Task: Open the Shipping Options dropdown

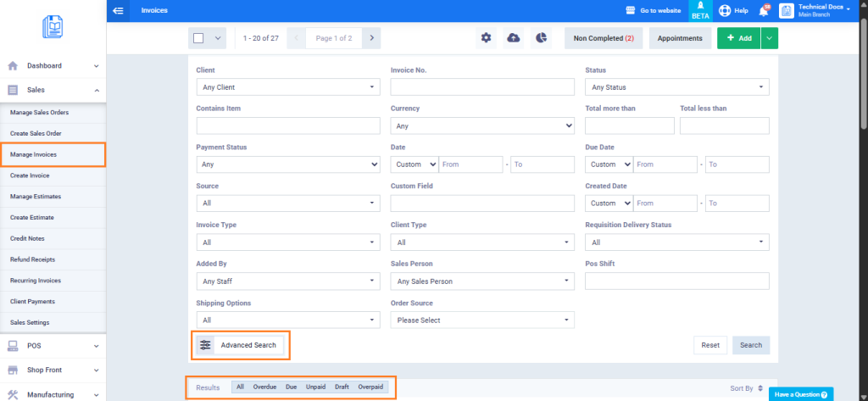Action: tap(288, 320)
